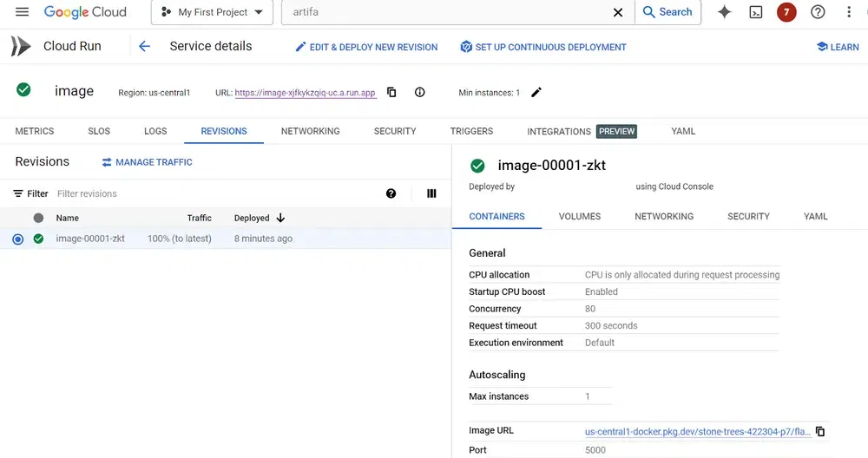
Task: Select the revision Containers tab
Action: point(497,216)
